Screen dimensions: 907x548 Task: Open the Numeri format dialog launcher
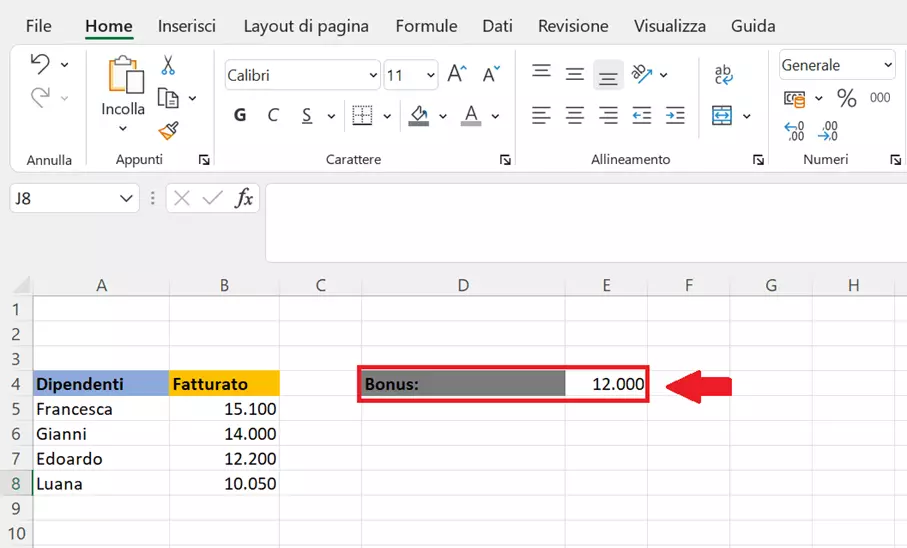click(895, 160)
